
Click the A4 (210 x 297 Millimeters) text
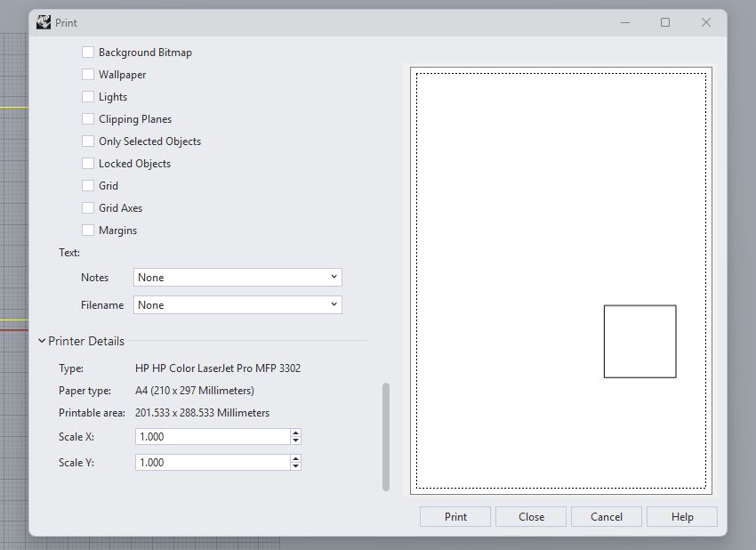pos(194,391)
